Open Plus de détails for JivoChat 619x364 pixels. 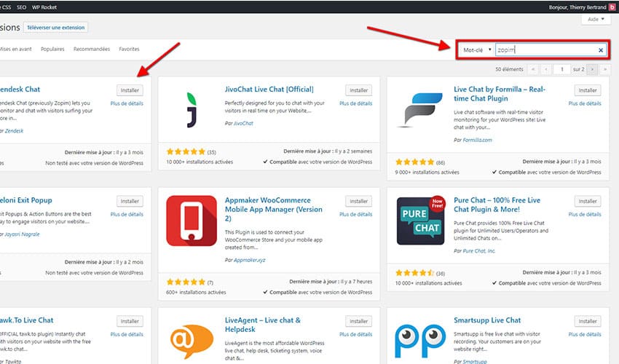[x=355, y=103]
